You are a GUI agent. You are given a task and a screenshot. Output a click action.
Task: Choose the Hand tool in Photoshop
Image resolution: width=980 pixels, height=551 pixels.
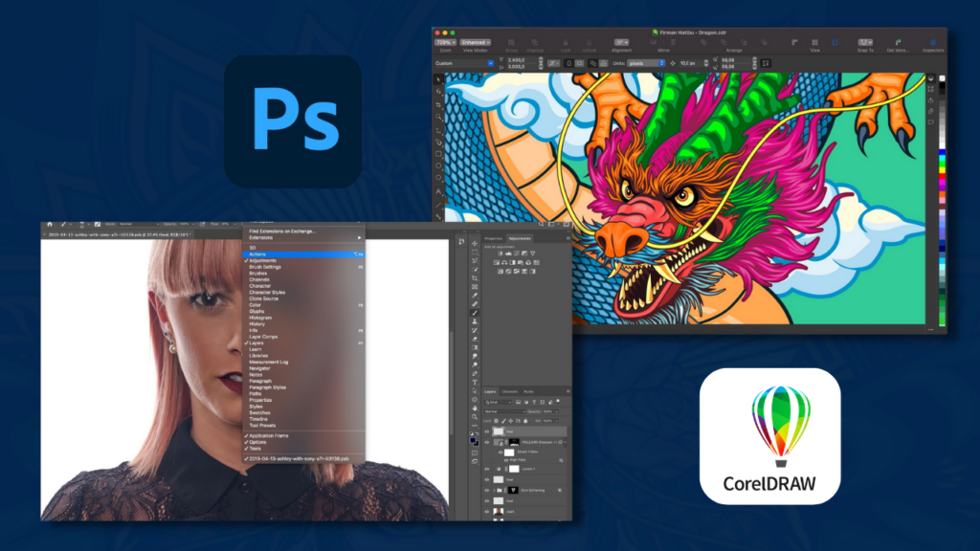click(x=475, y=407)
